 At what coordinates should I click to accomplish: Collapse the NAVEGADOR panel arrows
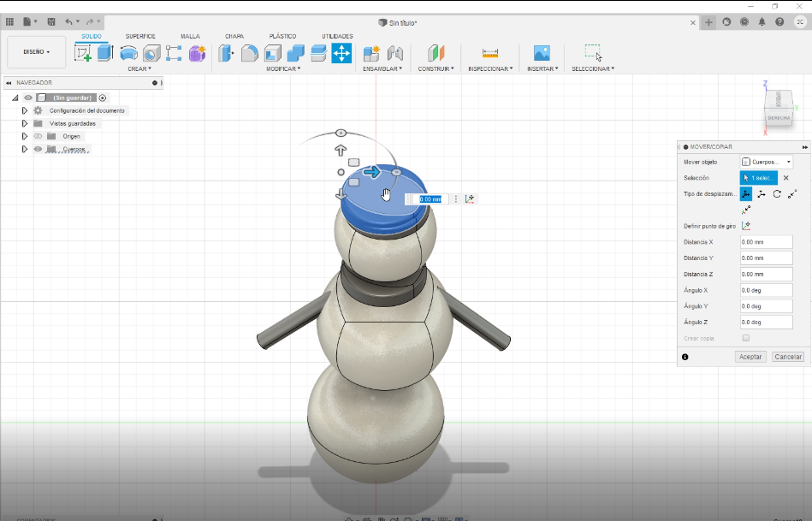pos(9,83)
